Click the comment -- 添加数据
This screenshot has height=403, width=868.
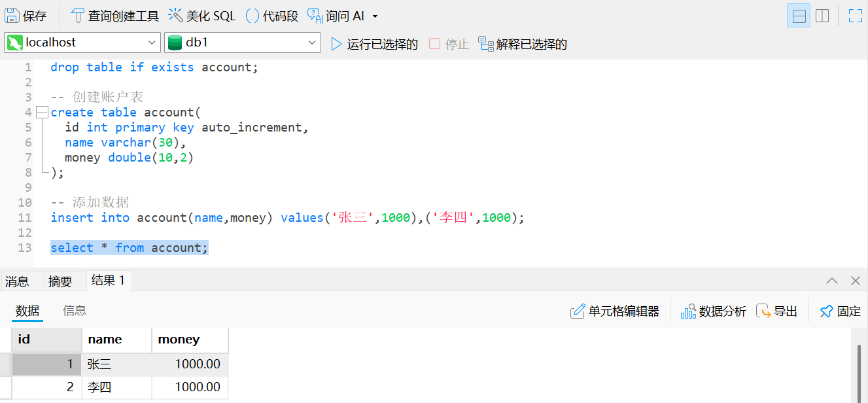90,202
